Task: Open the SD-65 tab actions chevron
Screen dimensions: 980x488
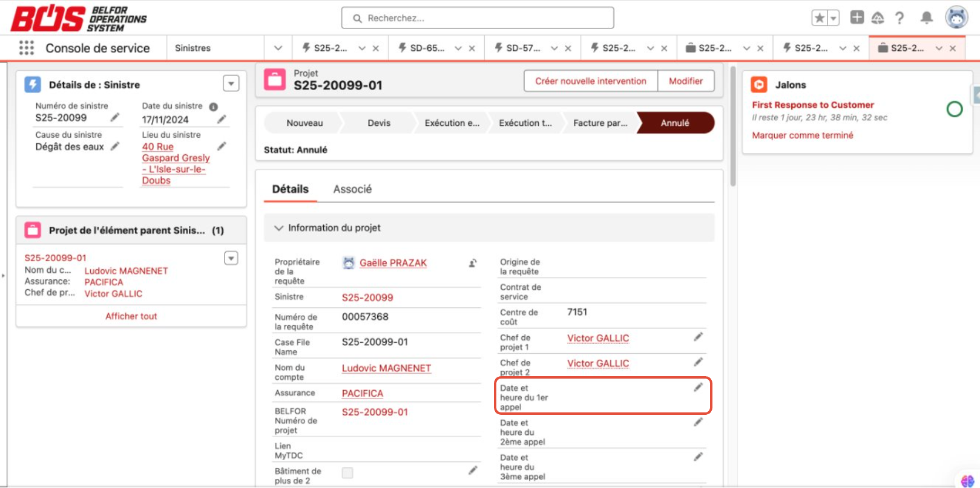Action: pyautogui.click(x=458, y=48)
